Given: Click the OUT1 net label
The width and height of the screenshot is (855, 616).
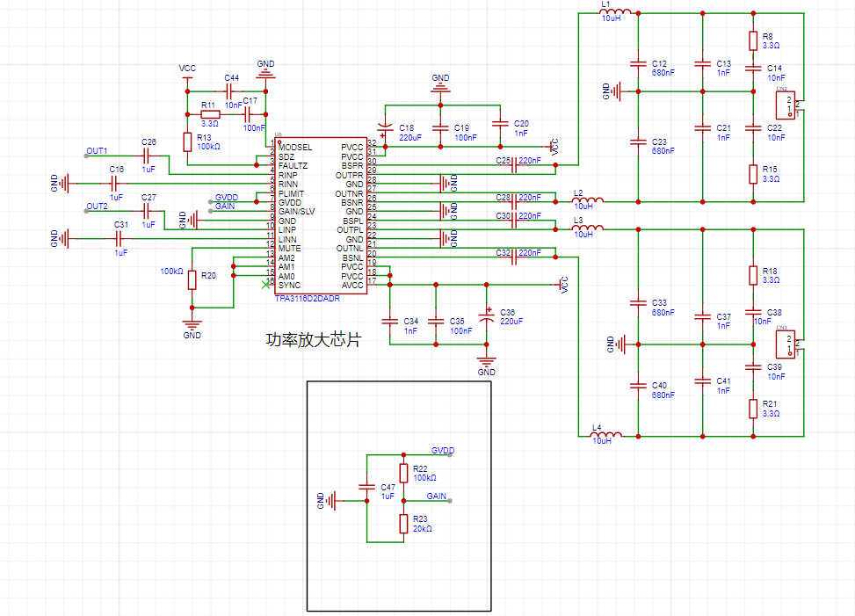Looking at the screenshot, I should (97, 150).
